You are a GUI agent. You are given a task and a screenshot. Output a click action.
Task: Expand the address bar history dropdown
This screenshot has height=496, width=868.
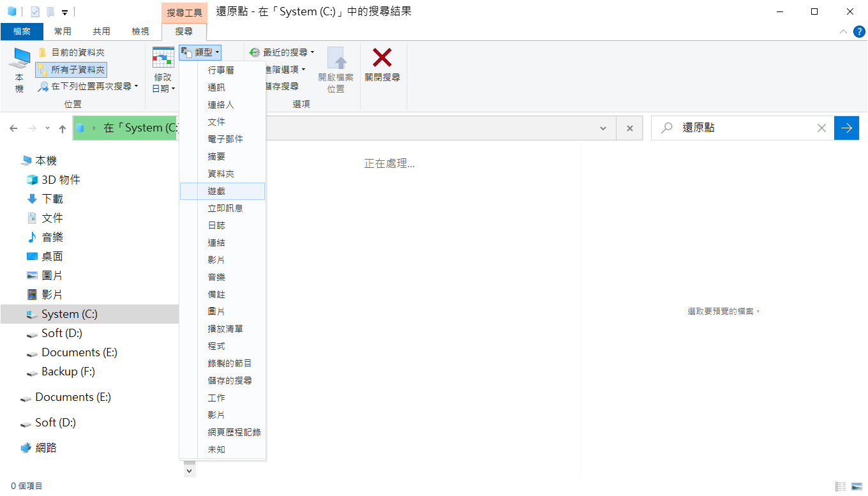point(603,128)
